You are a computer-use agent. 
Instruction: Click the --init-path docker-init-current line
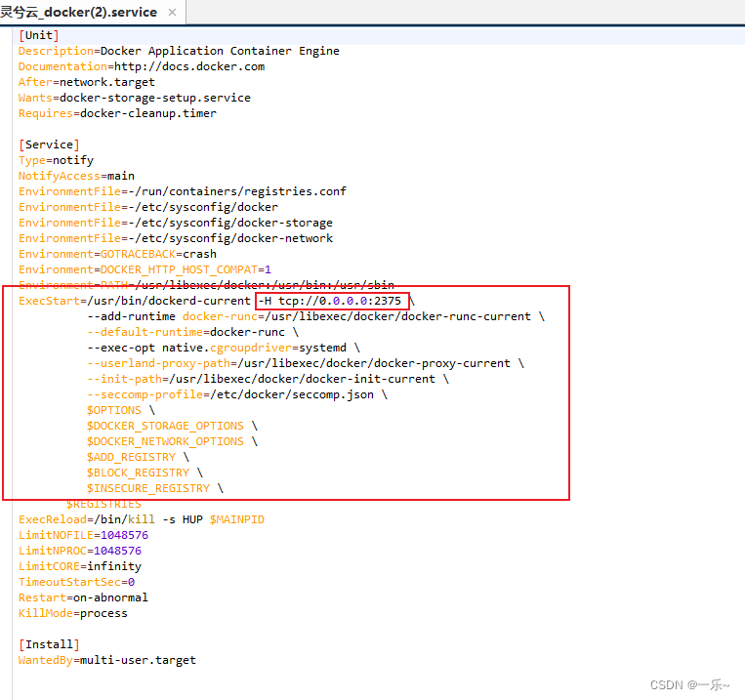[x=268, y=379]
